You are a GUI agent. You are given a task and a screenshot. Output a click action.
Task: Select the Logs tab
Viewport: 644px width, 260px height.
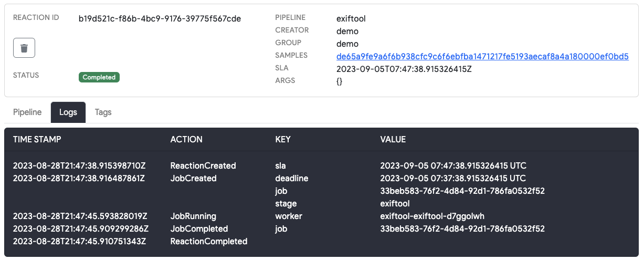tap(68, 112)
